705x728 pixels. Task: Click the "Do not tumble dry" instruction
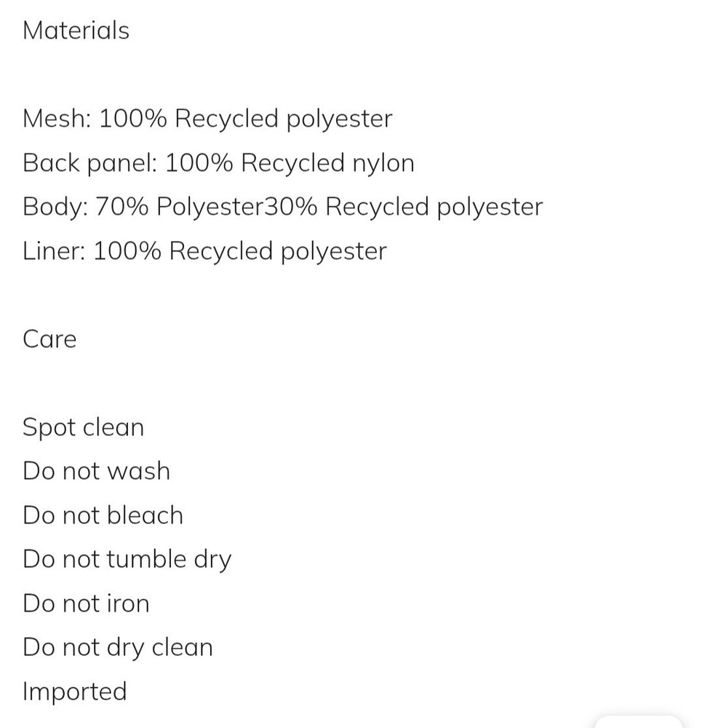(127, 560)
